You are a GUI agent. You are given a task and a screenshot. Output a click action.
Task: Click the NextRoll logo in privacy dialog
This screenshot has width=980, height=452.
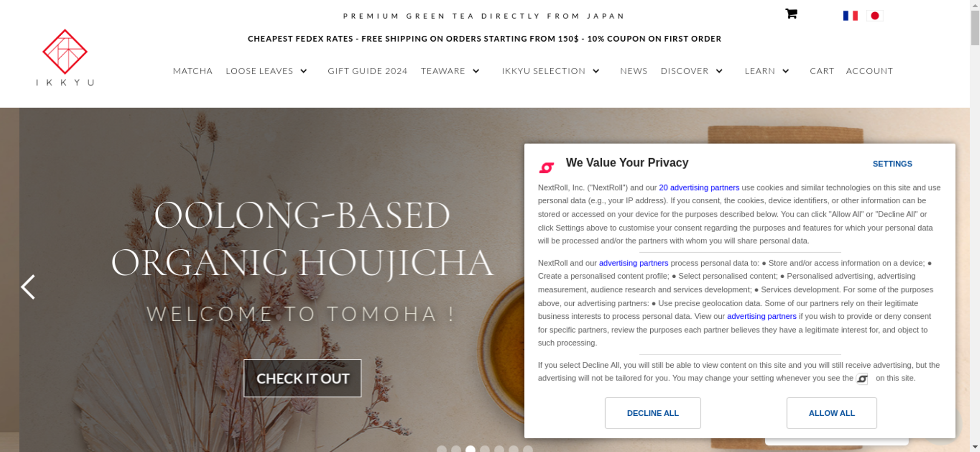point(546,167)
